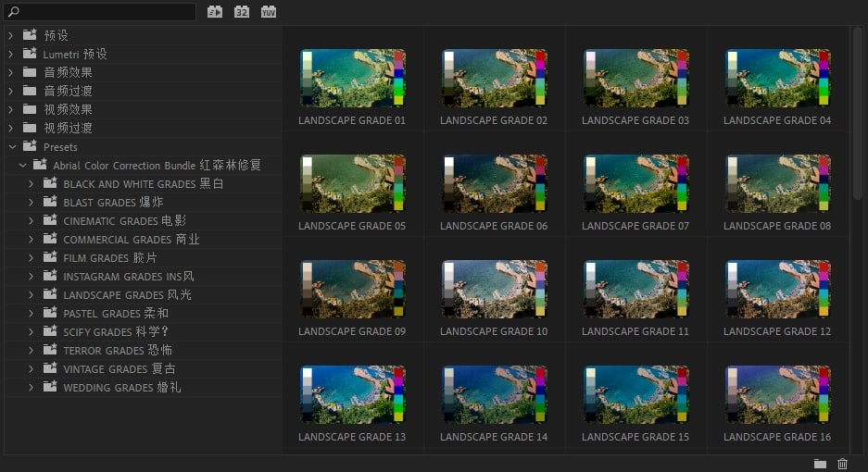Toggle the YUV effects filter icon
The height and width of the screenshot is (472, 868).
point(269,12)
